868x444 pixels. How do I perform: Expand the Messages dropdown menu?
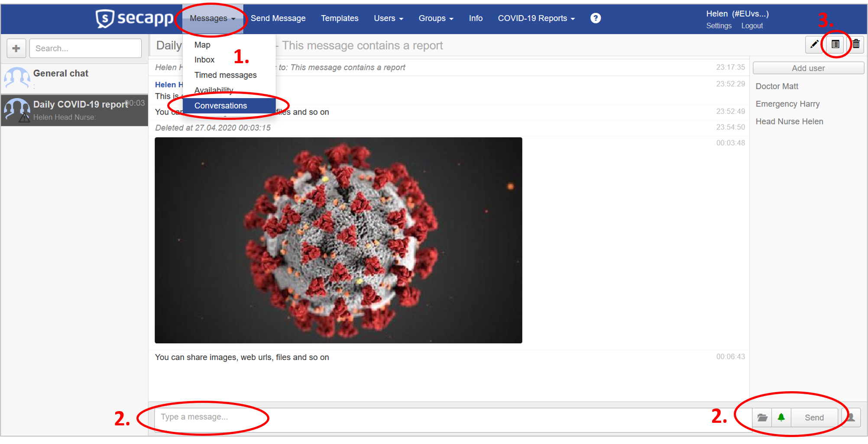(212, 18)
